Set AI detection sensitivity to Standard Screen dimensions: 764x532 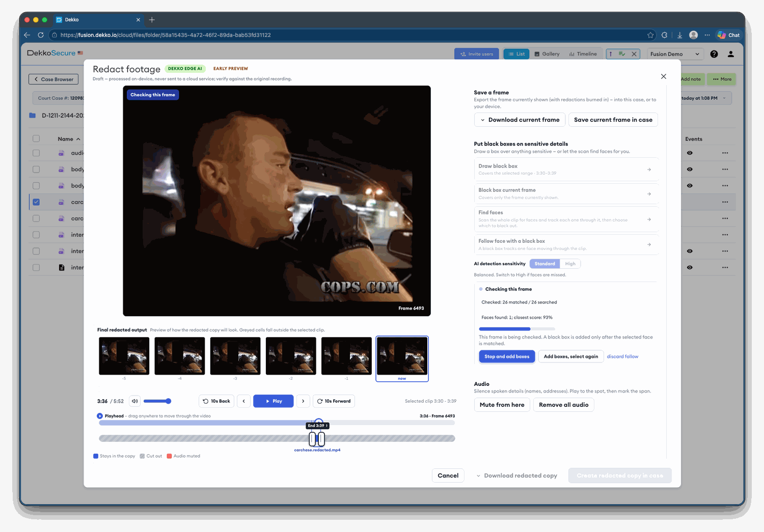pyautogui.click(x=544, y=264)
